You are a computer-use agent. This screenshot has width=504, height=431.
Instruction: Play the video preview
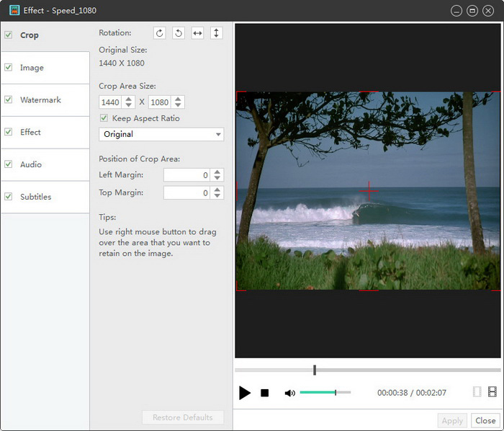(x=245, y=393)
